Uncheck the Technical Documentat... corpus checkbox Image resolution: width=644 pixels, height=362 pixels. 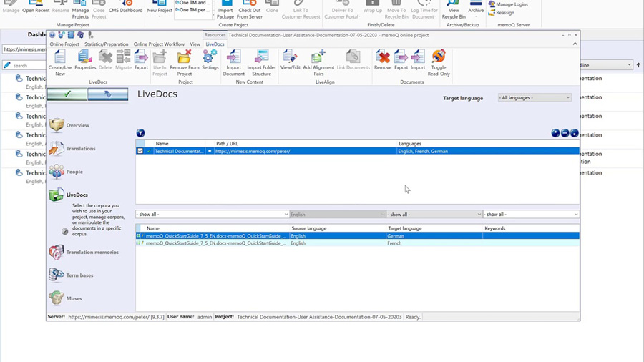pos(140,151)
